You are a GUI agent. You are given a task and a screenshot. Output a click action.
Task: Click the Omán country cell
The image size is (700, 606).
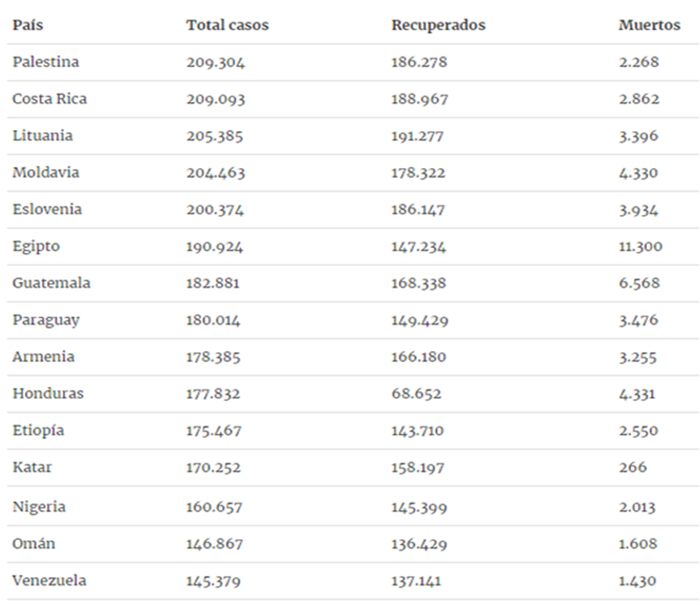34,544
